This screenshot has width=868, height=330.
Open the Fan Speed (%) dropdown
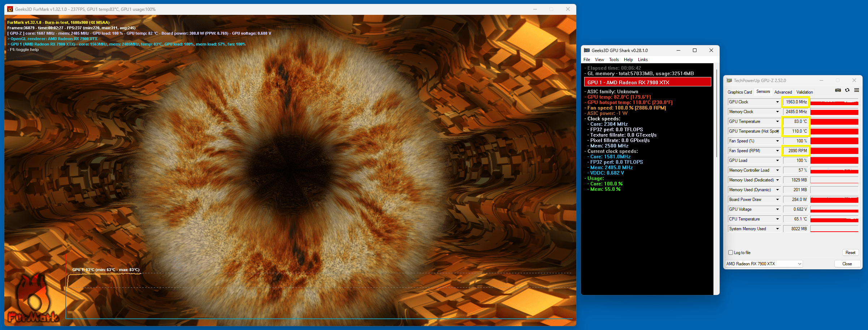[x=777, y=141]
